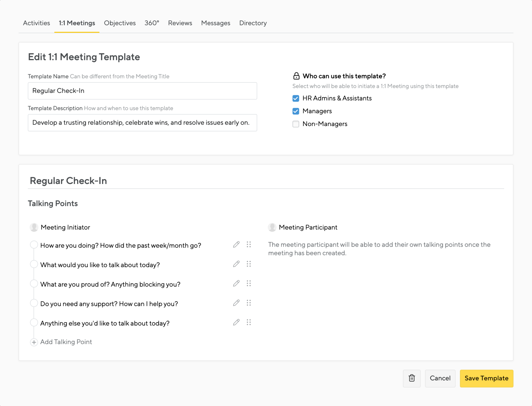Click the plus icon for Add Talking Point
This screenshot has width=532, height=406.
pos(34,342)
